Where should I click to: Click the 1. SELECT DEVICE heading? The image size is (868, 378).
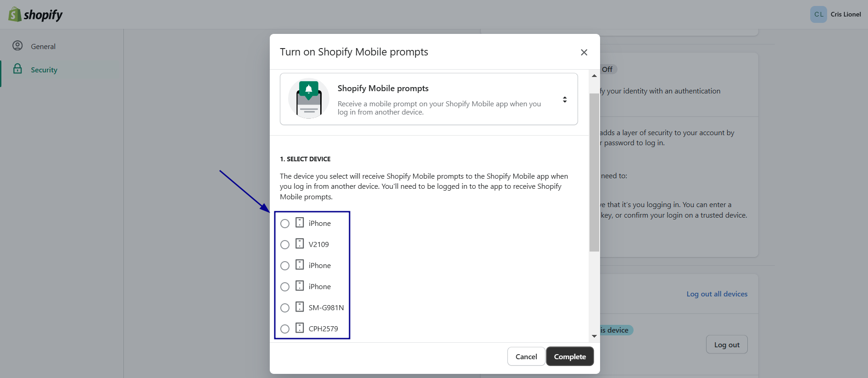[x=305, y=159]
